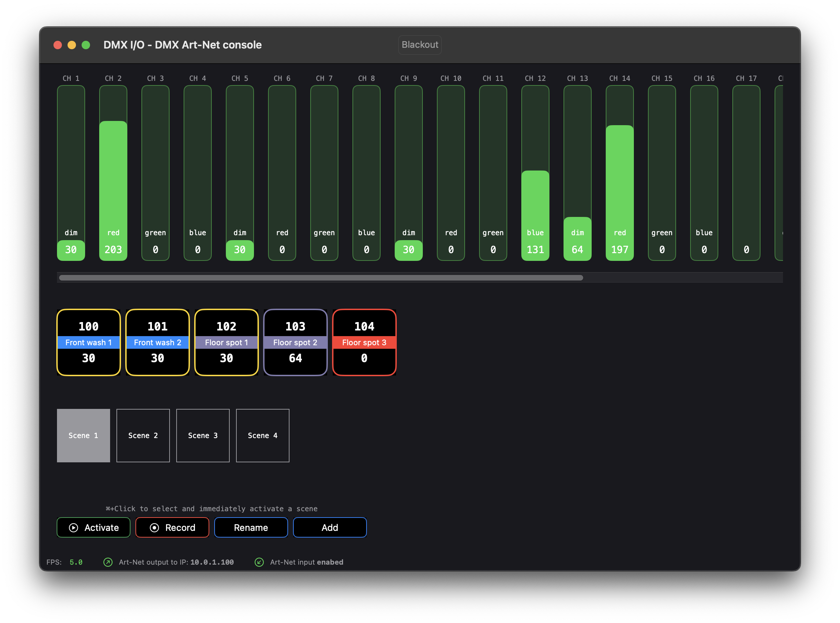Click the CH 8 blue fader

(367, 173)
